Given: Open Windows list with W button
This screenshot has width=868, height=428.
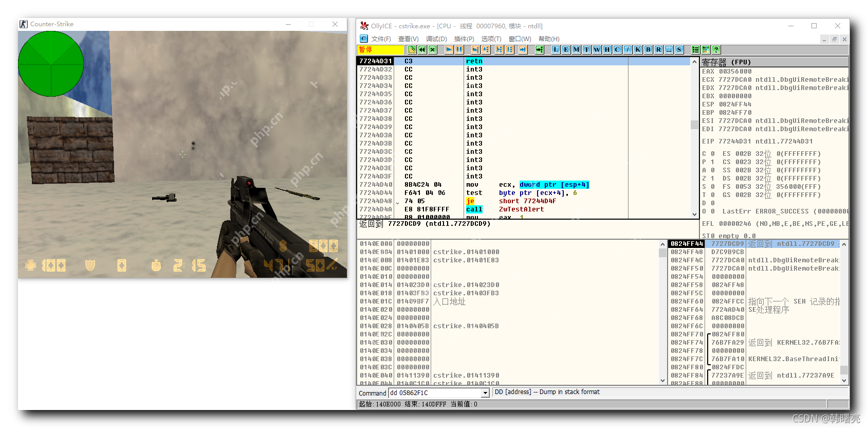Looking at the screenshot, I should coord(597,49).
